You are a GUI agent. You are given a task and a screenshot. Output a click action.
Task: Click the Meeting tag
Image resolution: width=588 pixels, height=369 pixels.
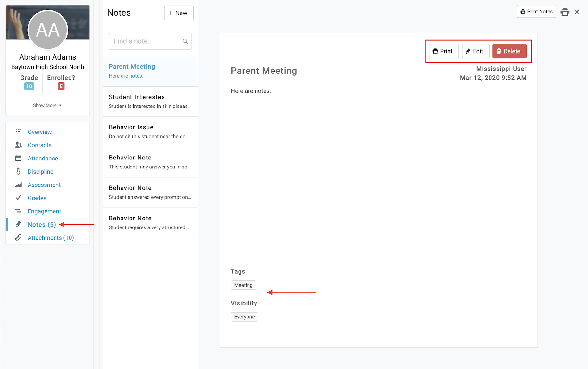[x=243, y=285]
